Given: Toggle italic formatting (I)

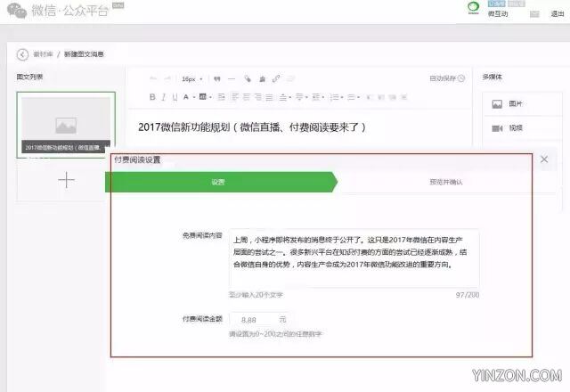Looking at the screenshot, I should coord(164,97).
